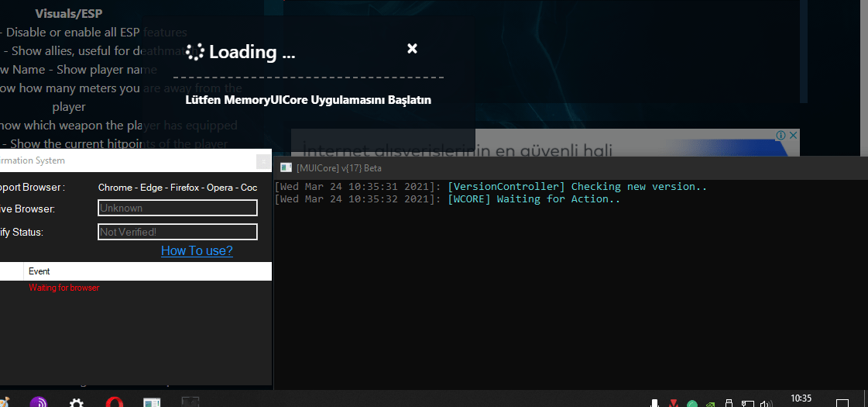868x407 pixels.
Task: Click the 'Lütfen MemoryUICore Uygulamasını Başlatın' message
Action: (308, 100)
